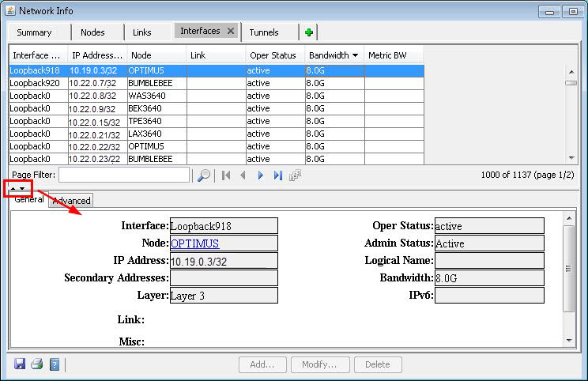Click the Modify... button
This screenshot has height=381, width=588.
pyautogui.click(x=320, y=364)
